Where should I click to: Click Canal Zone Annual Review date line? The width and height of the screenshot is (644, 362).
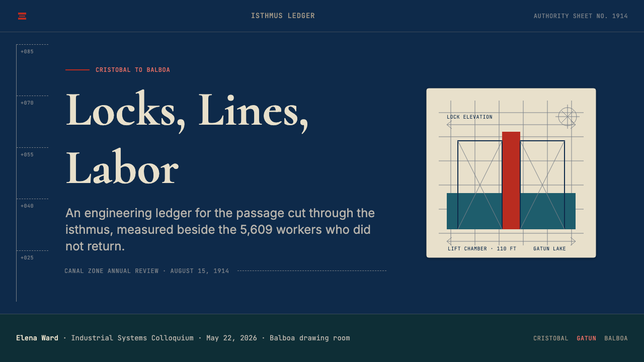coord(147,271)
